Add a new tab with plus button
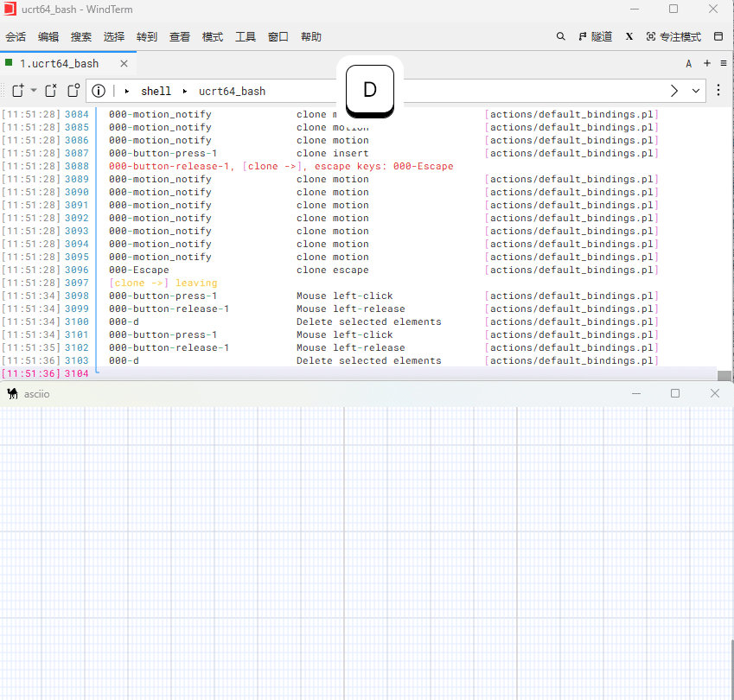The height and width of the screenshot is (700, 734). [x=707, y=63]
